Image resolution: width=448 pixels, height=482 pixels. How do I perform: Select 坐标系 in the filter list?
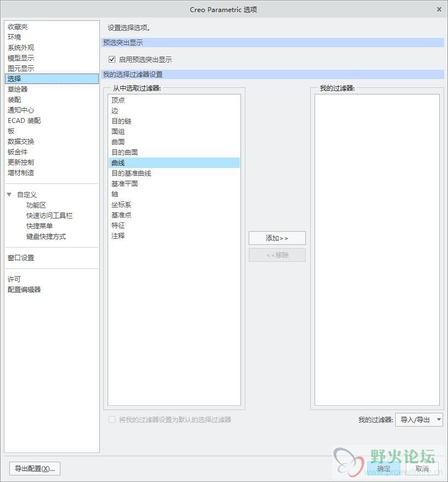(175, 205)
